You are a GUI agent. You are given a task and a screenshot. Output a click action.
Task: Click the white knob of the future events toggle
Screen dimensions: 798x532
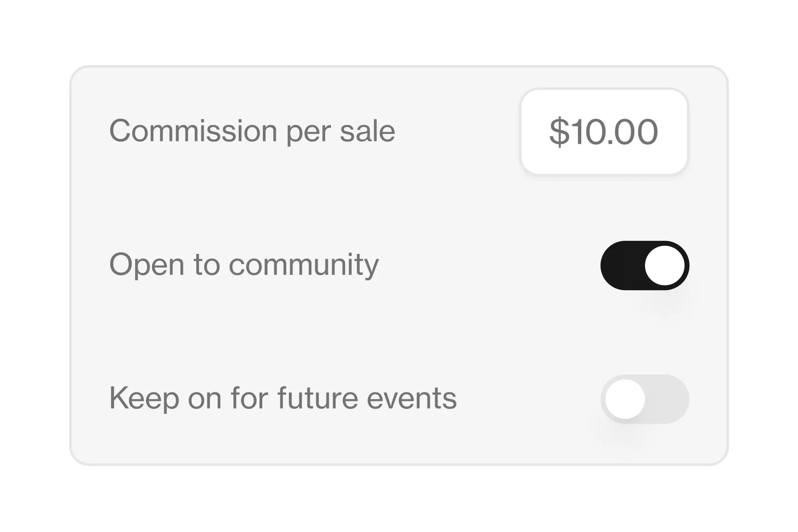(625, 399)
